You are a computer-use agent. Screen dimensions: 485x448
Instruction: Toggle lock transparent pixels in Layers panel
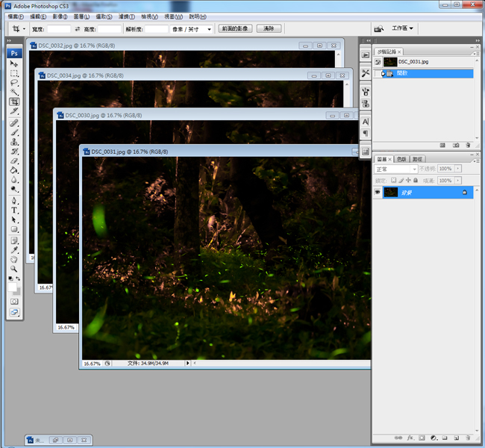[x=392, y=180]
